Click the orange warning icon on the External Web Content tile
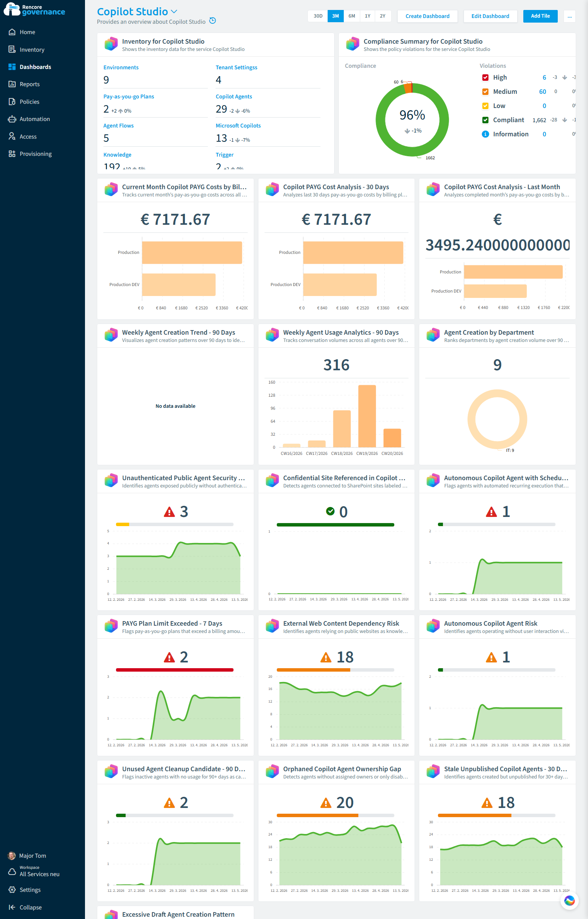The width and height of the screenshot is (588, 919). coord(326,657)
